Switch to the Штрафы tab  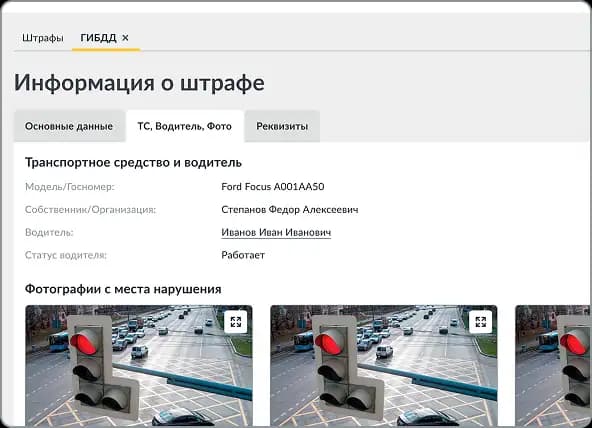(43, 38)
